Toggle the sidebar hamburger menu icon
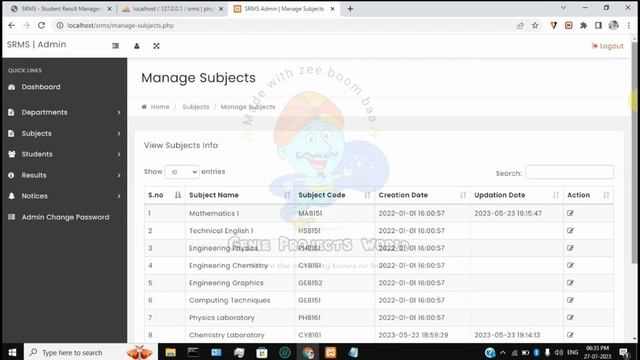This screenshot has width=640, height=360. 116,46
